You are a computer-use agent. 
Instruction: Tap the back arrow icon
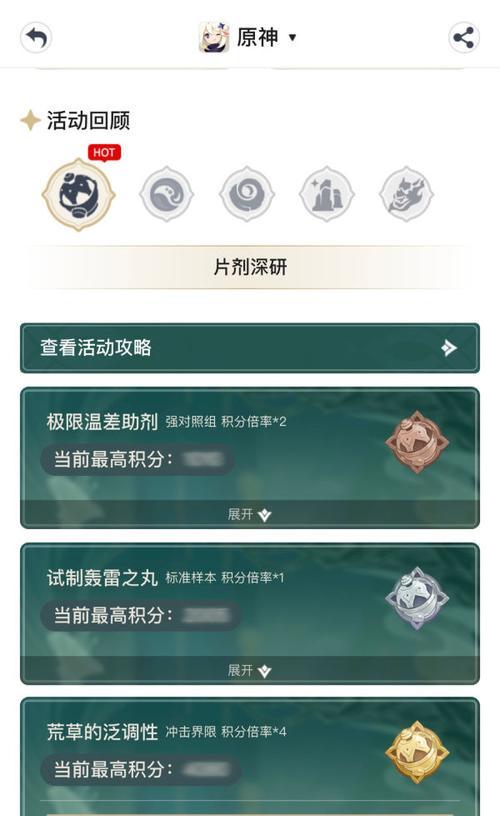[x=36, y=37]
